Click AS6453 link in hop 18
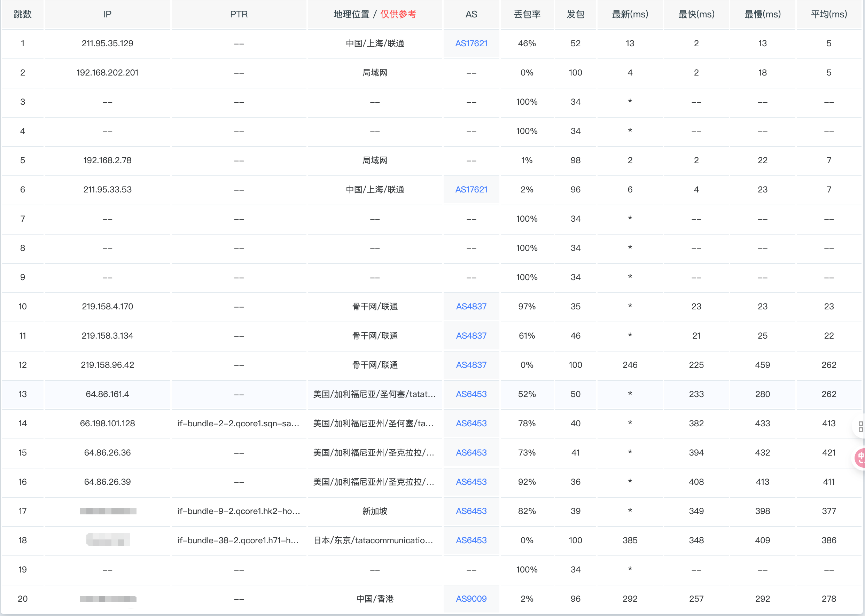The image size is (865, 616). pos(471,540)
